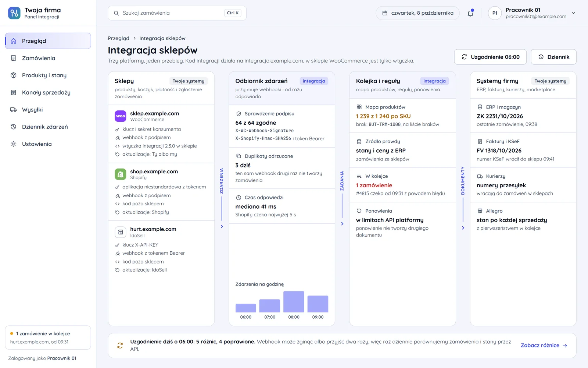
Task: Click the ZADANIA flow arrow chevron
Action: point(342,224)
